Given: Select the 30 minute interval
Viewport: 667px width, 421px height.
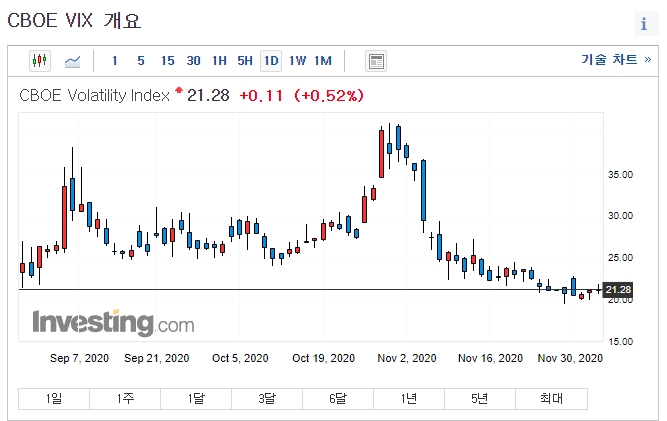Looking at the screenshot, I should pos(194,61).
